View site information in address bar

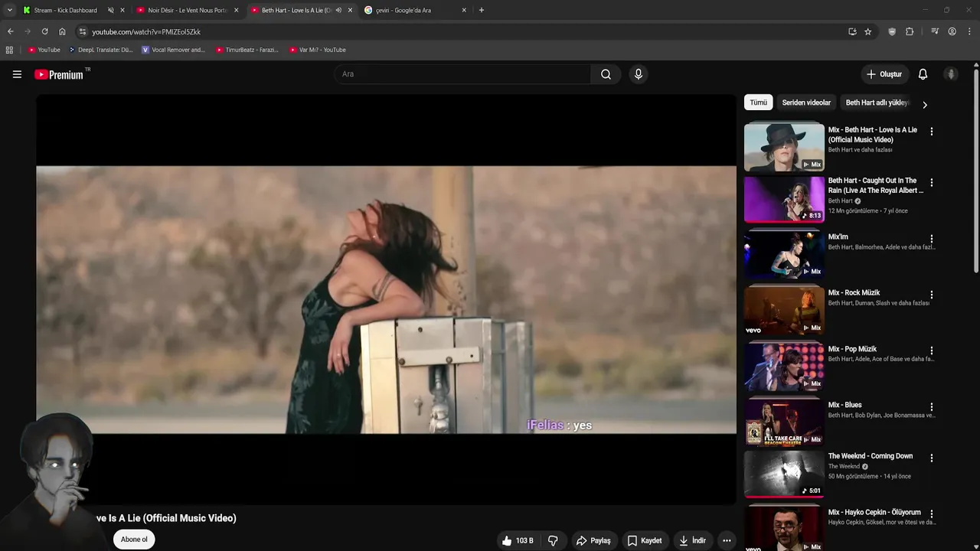coord(83,31)
